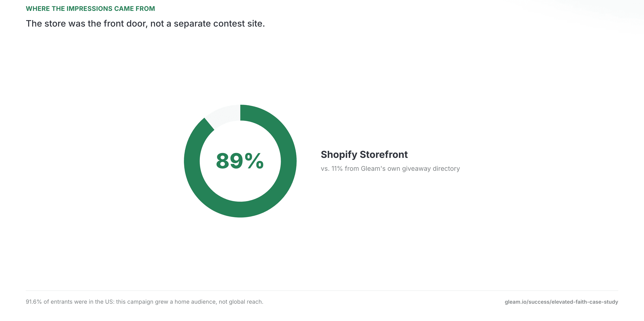
Task: Click the percent sign beside 89
Action: click(254, 161)
